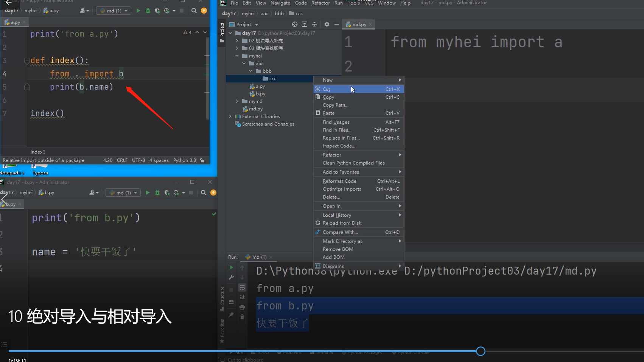Image resolution: width=644 pixels, height=362 pixels.
Task: Click the video progress slider handle
Action: coord(481,351)
